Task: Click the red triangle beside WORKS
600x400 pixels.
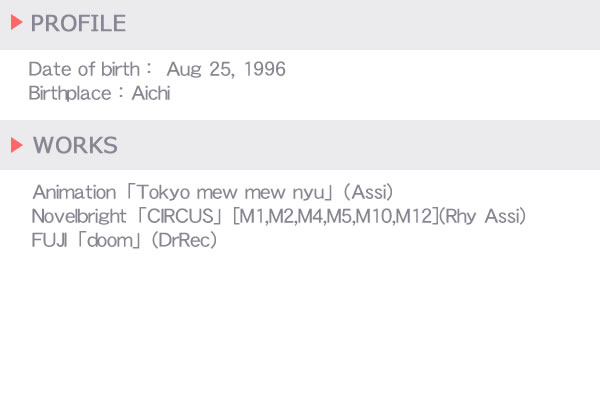Action: pyautogui.click(x=16, y=145)
